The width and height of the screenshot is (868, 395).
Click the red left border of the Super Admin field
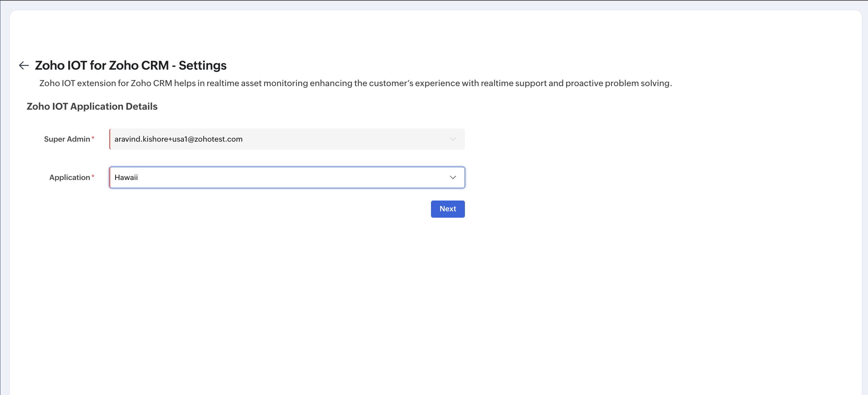110,139
